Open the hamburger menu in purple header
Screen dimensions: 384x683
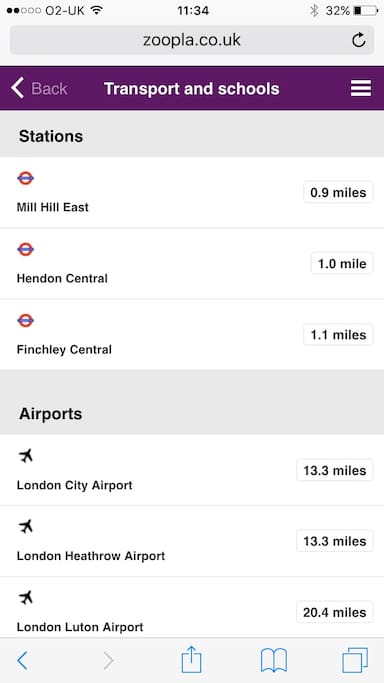[361, 88]
